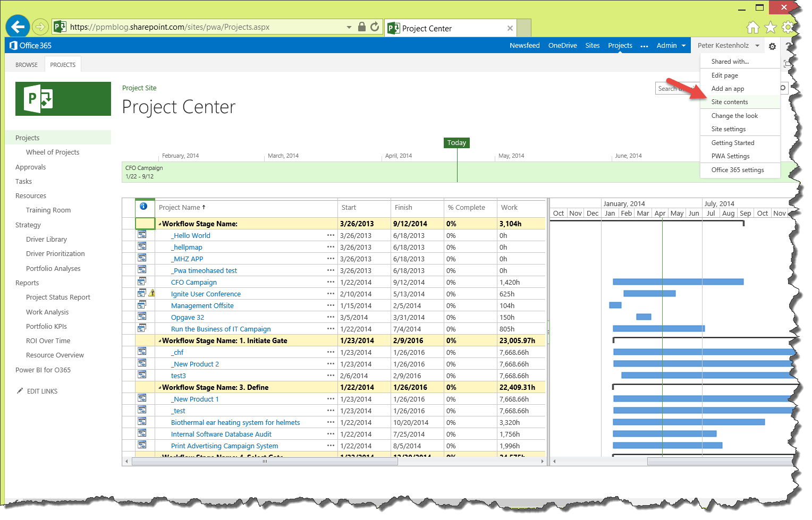Click the pencil icon beside EDIT LINKS
This screenshot has height=520, width=812.
[x=20, y=391]
